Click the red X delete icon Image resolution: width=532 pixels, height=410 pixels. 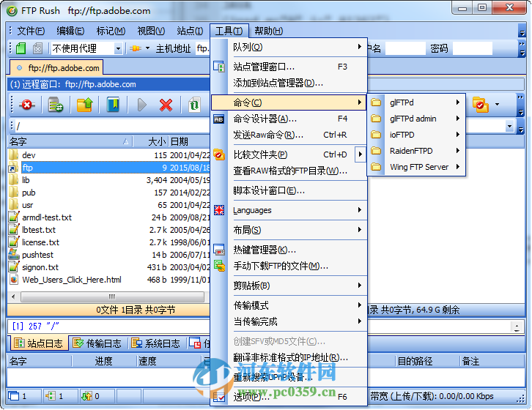click(166, 105)
